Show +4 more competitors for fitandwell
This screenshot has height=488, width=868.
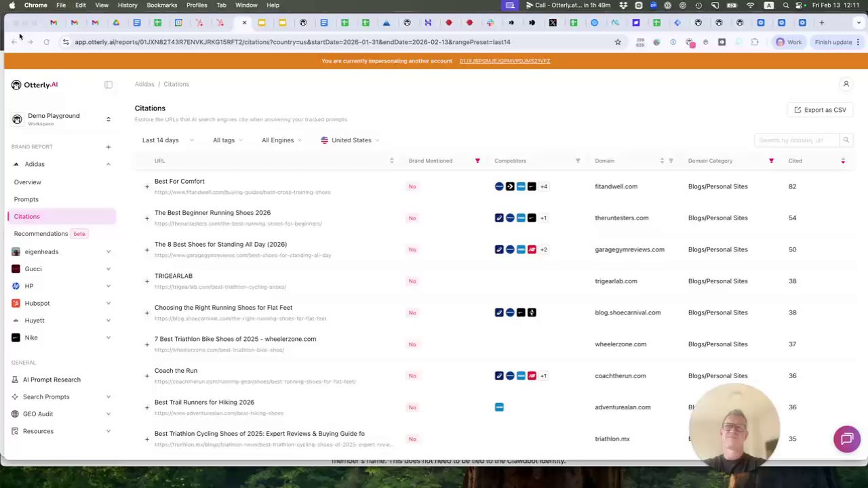tap(544, 186)
